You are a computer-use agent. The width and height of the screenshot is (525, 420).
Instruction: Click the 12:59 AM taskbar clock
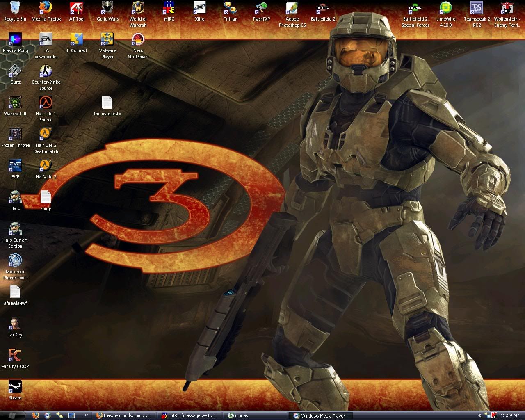click(x=511, y=415)
